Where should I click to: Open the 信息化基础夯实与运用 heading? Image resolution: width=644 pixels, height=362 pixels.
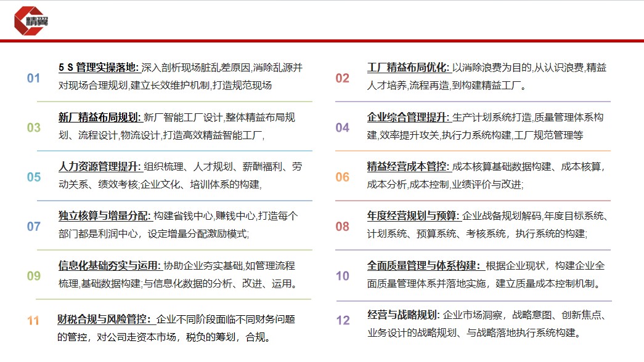click(108, 266)
